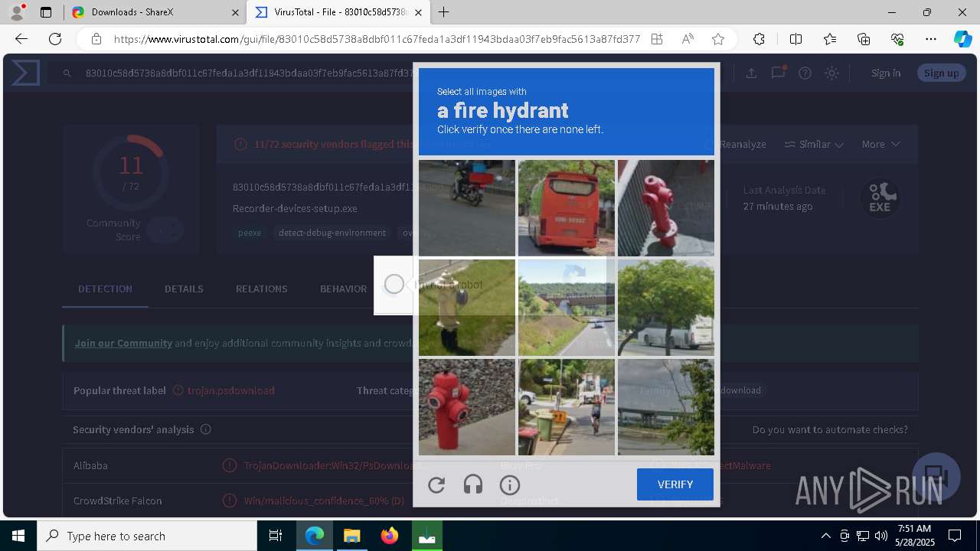980x551 pixels.
Task: Select the white bus under tree tile
Action: [666, 307]
